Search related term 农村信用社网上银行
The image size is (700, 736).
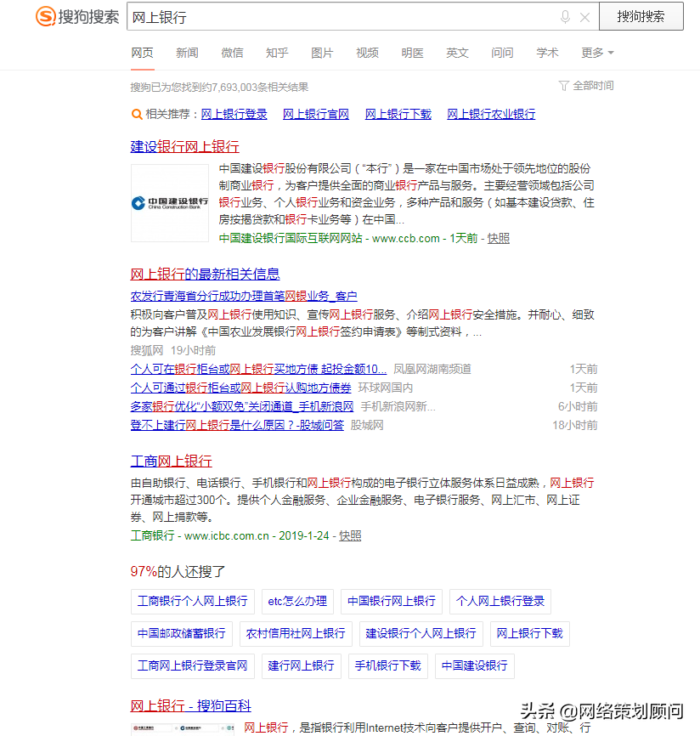[x=296, y=634]
